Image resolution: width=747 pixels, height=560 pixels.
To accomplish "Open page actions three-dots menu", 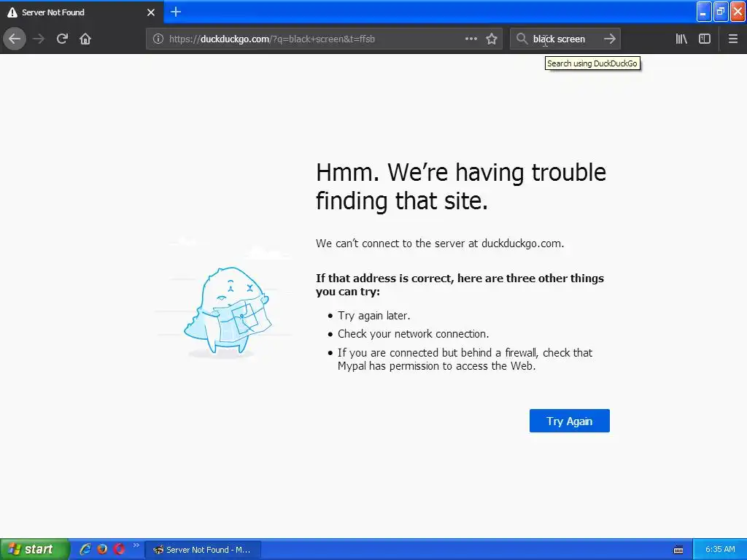I will [x=471, y=39].
